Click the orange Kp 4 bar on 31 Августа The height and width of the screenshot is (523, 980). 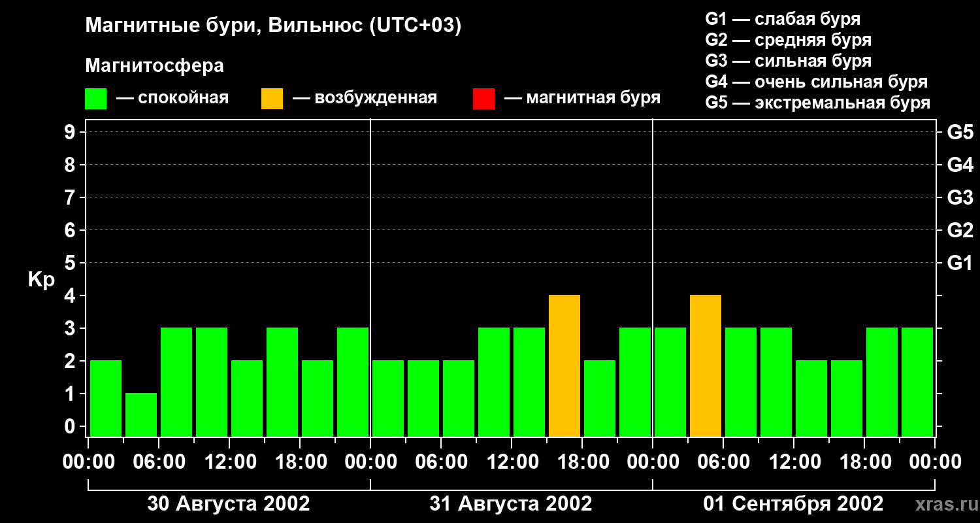point(564,365)
